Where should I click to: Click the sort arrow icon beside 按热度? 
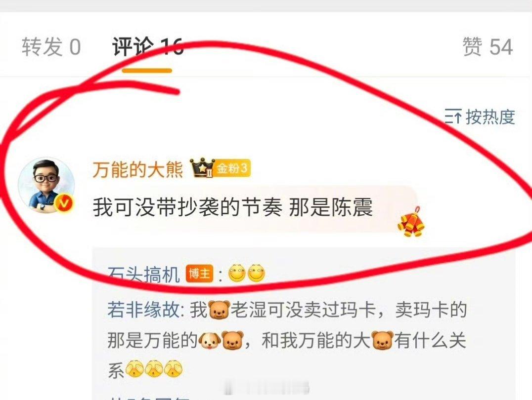453,117
